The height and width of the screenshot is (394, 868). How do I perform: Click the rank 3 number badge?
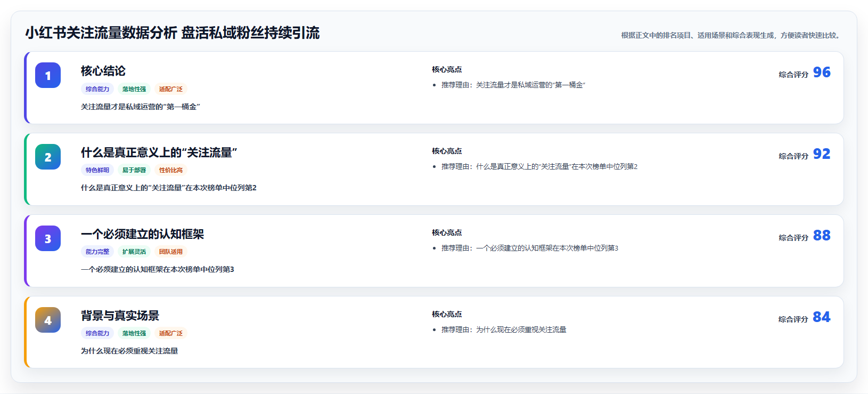[x=48, y=238]
